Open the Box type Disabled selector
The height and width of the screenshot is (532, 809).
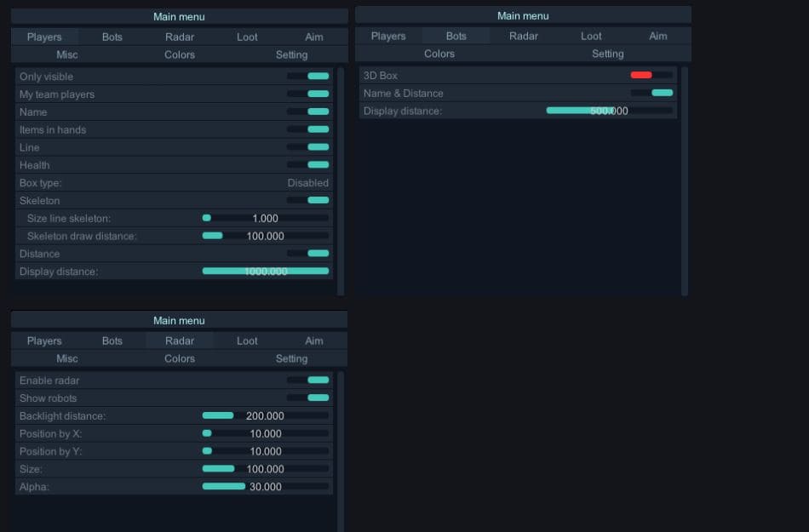click(x=307, y=183)
